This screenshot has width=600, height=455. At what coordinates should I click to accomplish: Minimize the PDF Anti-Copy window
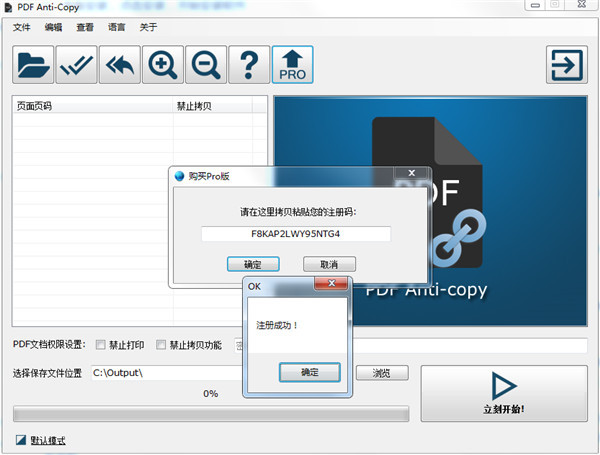coord(535,5)
